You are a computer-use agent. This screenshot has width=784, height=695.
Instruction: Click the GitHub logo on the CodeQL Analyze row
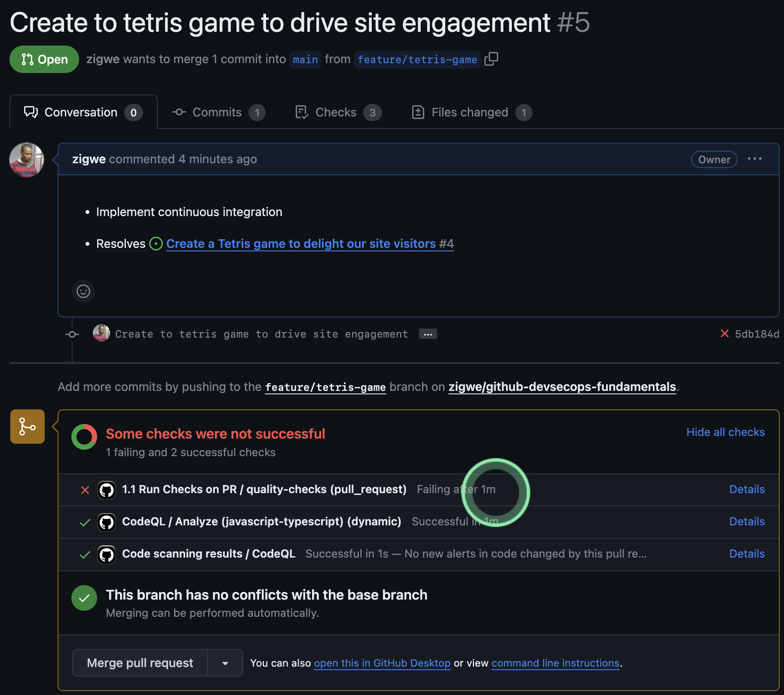[107, 522]
